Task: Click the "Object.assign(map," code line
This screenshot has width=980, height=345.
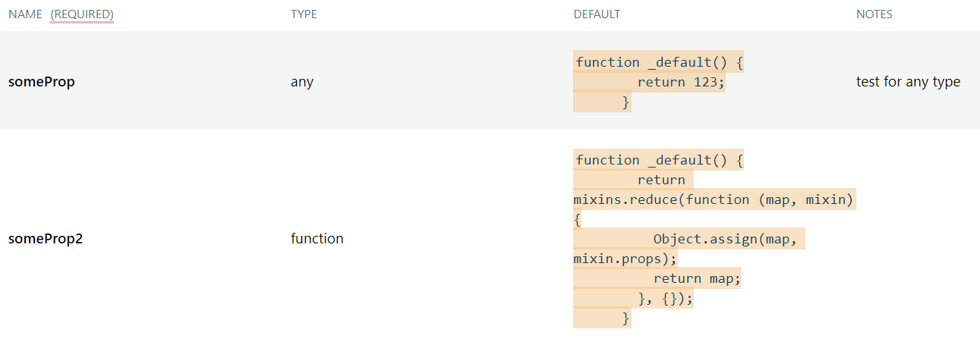Action: [x=724, y=239]
